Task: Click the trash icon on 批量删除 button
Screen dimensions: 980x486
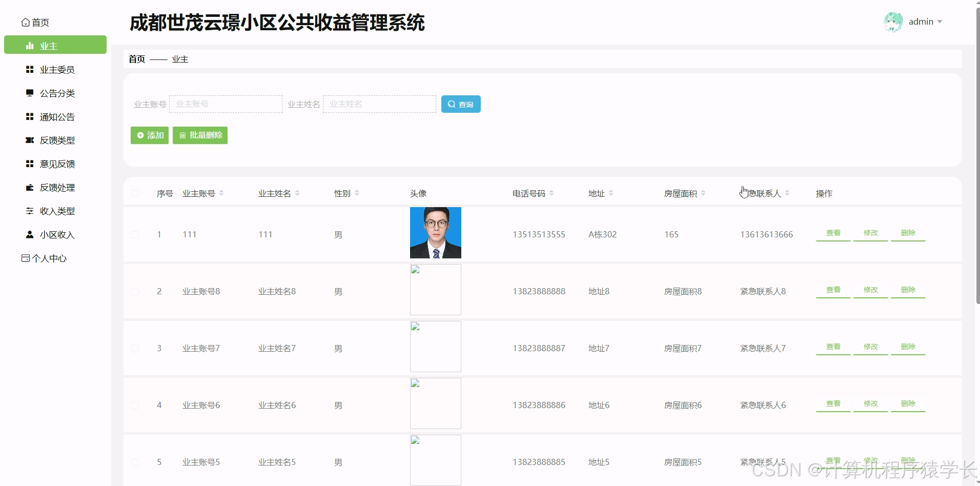Action: (x=183, y=135)
